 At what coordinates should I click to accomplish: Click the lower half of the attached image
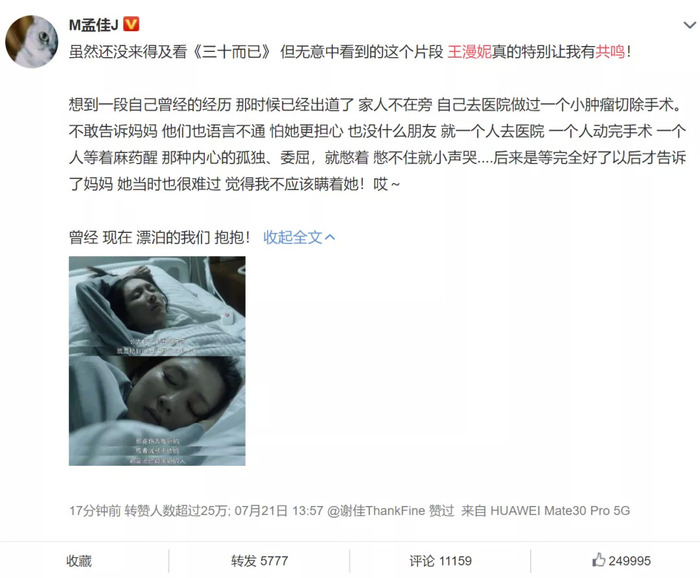coord(157,411)
